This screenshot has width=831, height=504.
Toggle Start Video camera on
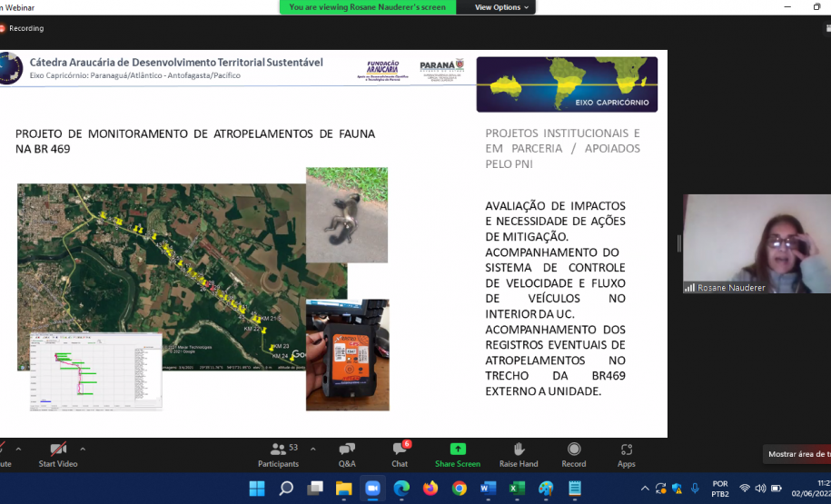tap(58, 454)
